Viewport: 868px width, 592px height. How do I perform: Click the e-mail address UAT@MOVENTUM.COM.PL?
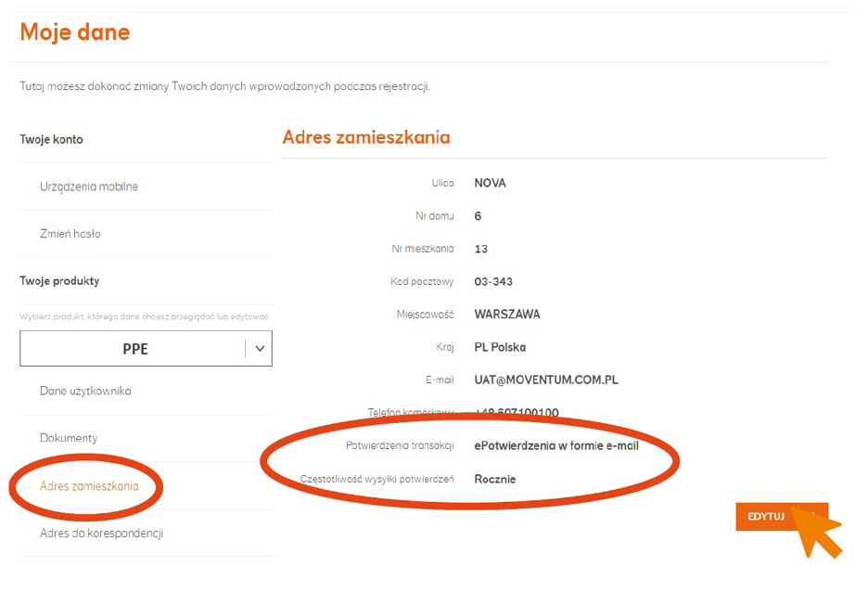click(x=546, y=380)
